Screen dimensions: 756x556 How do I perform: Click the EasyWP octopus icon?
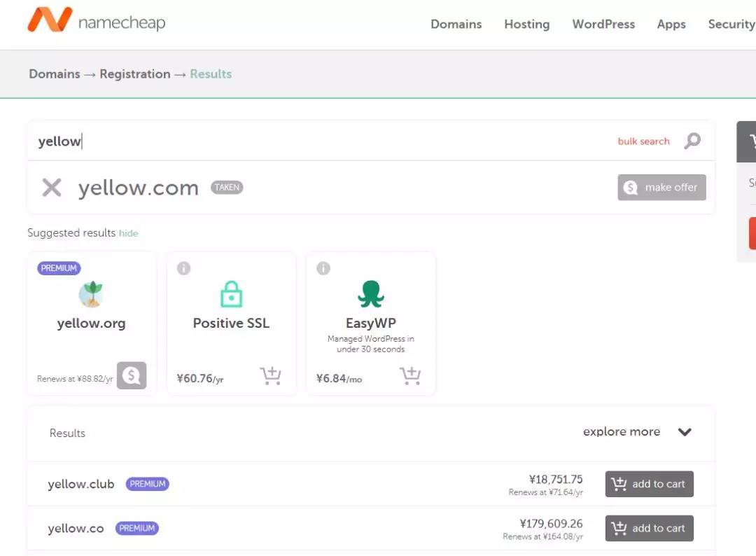click(x=370, y=293)
